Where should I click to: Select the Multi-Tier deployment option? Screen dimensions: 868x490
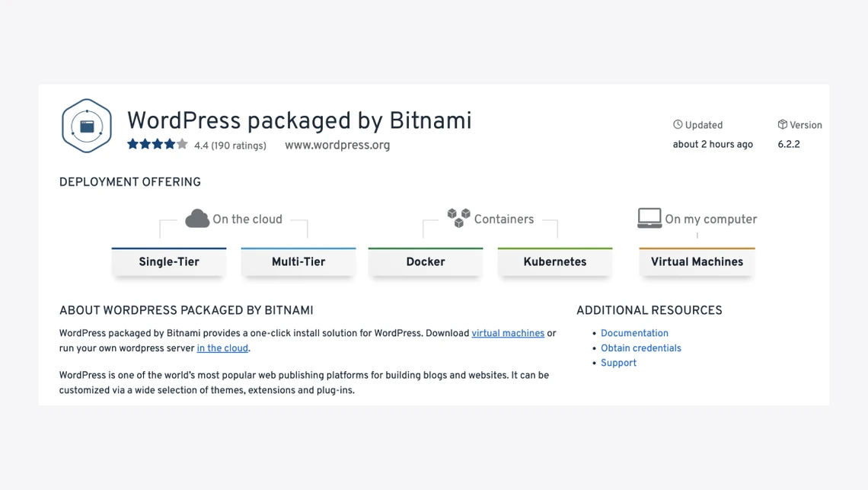[x=298, y=261]
